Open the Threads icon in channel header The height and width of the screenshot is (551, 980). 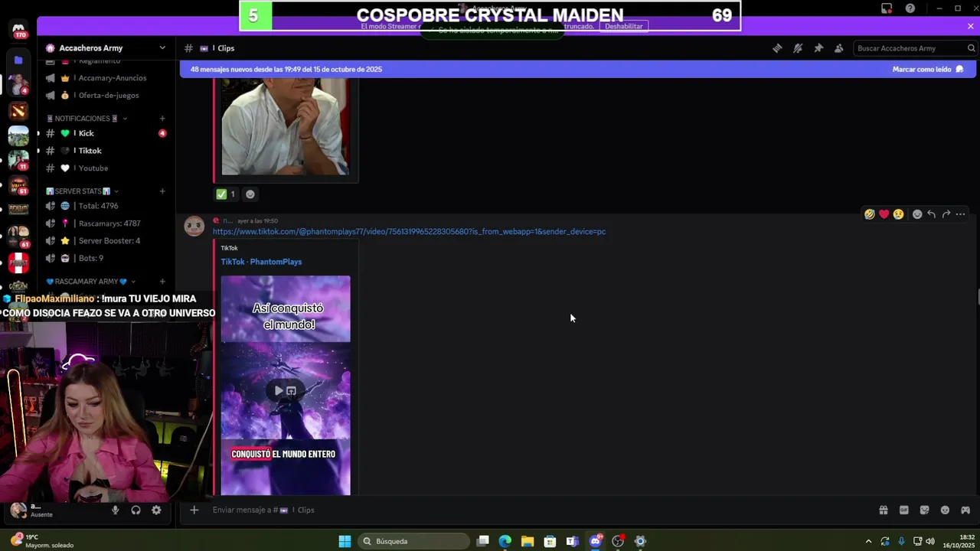(777, 48)
